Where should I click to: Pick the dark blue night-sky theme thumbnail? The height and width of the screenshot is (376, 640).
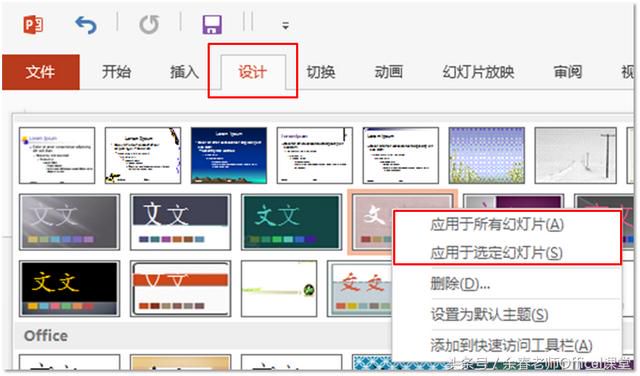point(229,155)
